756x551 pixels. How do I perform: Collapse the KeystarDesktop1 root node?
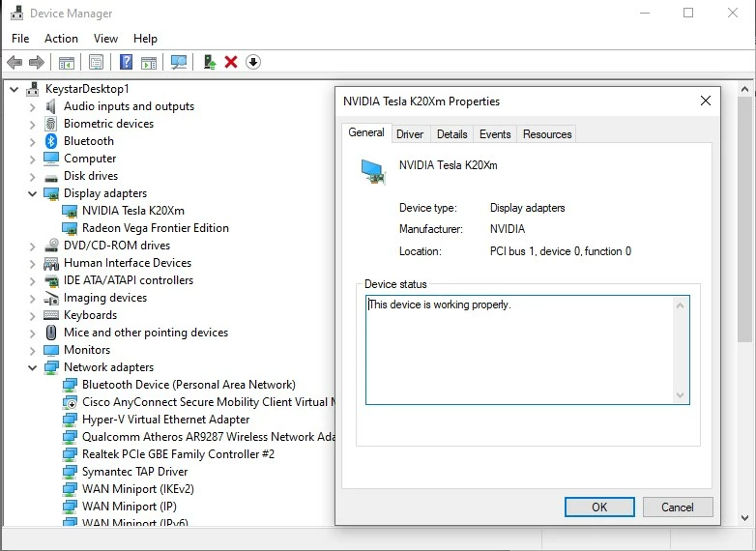pos(14,89)
